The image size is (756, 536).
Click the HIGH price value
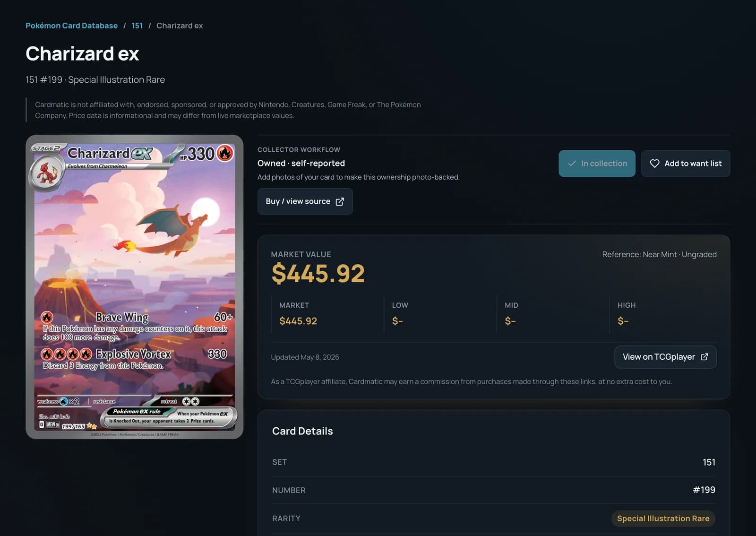[623, 321]
